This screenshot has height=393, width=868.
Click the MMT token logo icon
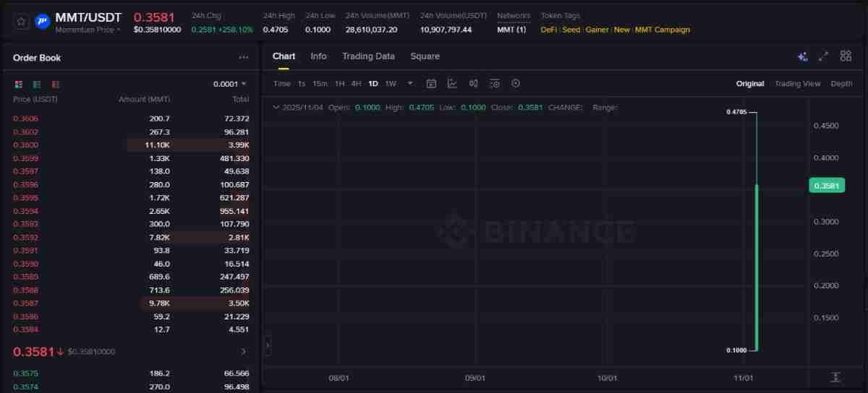pyautogui.click(x=42, y=22)
